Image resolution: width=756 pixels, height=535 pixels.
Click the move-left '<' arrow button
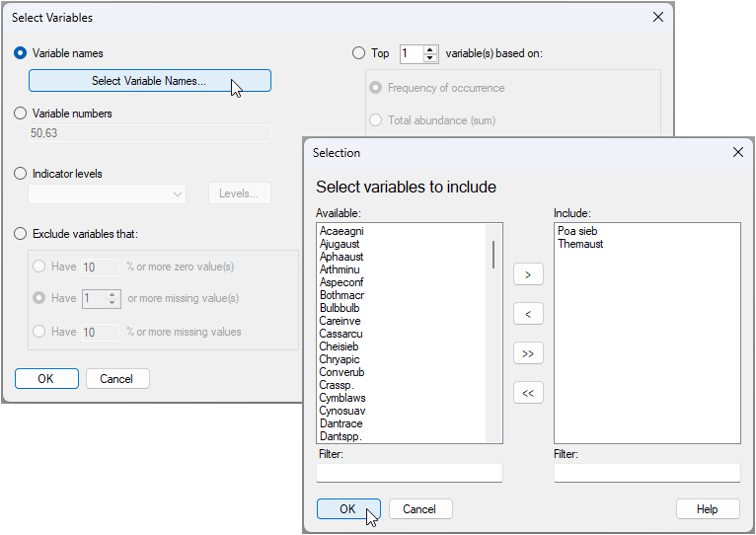(528, 314)
